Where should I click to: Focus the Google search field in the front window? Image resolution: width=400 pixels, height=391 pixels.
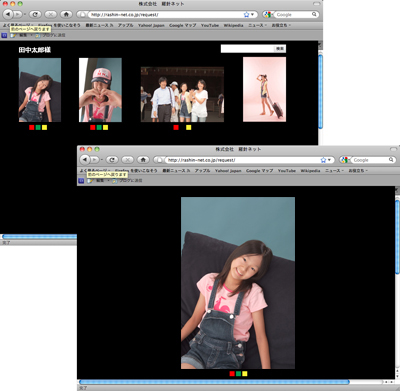[370, 160]
